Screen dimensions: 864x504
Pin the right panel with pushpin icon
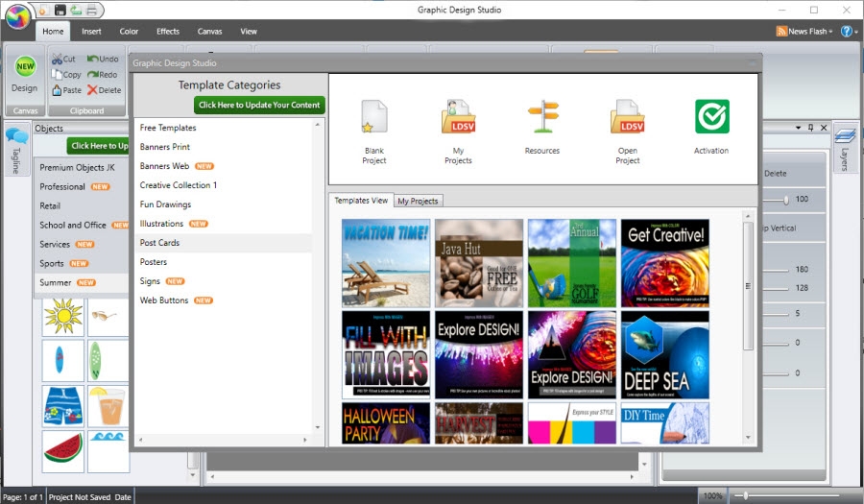point(810,128)
